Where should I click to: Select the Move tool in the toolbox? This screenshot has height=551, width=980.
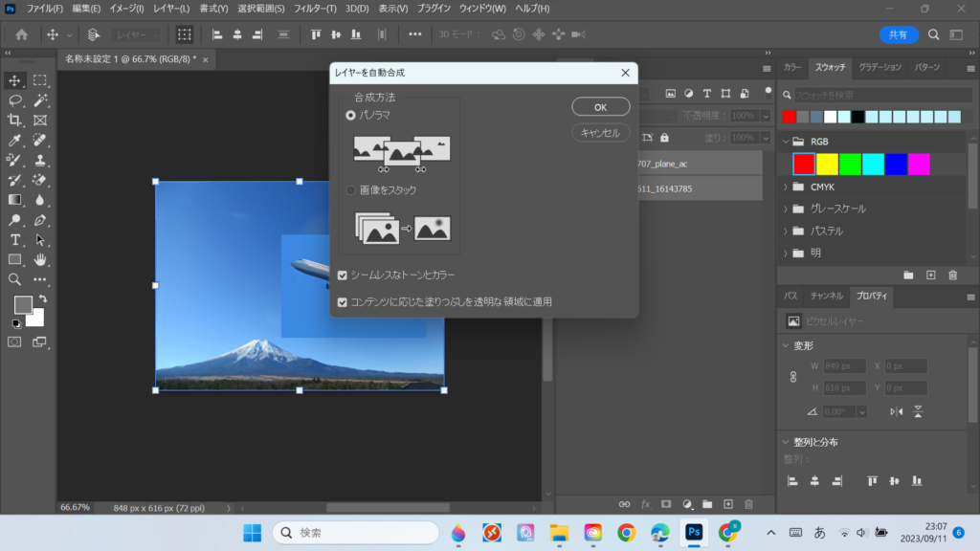click(14, 80)
